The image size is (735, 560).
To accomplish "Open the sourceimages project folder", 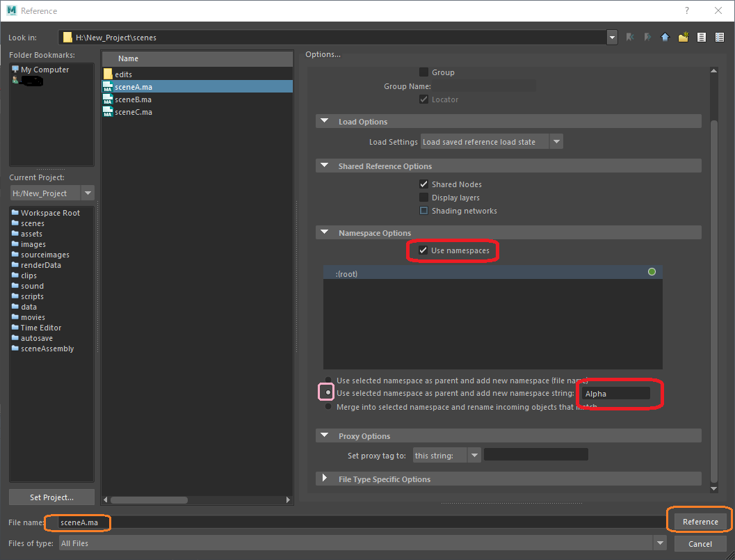I will coord(45,255).
